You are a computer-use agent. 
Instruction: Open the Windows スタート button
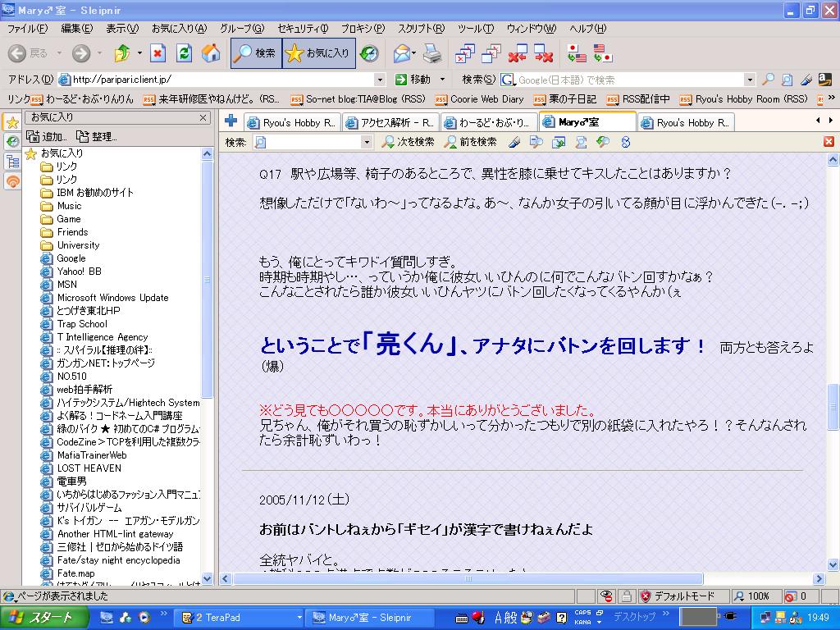coord(44,618)
